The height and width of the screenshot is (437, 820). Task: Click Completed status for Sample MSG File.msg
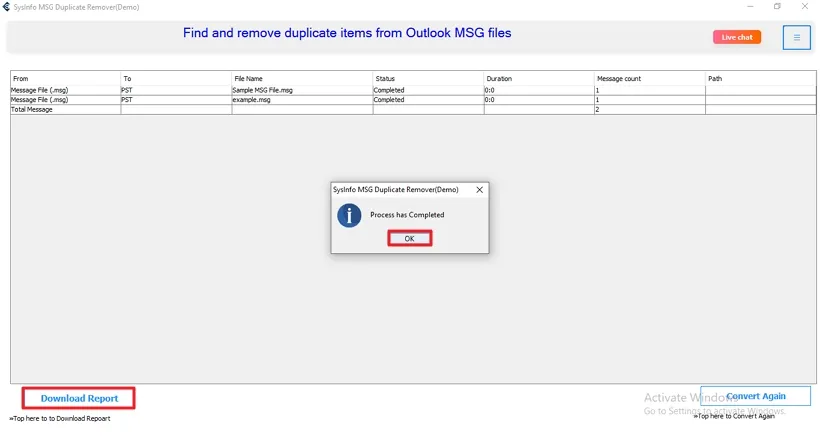(428, 90)
